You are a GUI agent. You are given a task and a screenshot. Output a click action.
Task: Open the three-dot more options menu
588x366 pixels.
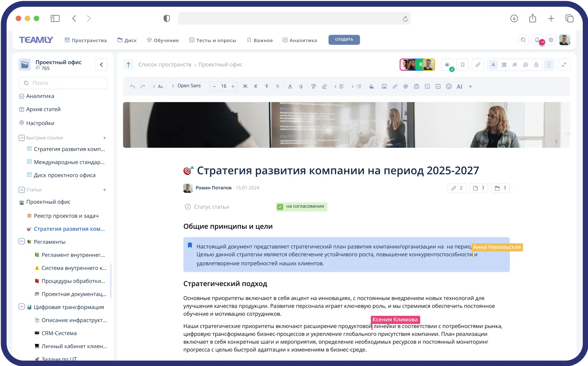point(548,65)
